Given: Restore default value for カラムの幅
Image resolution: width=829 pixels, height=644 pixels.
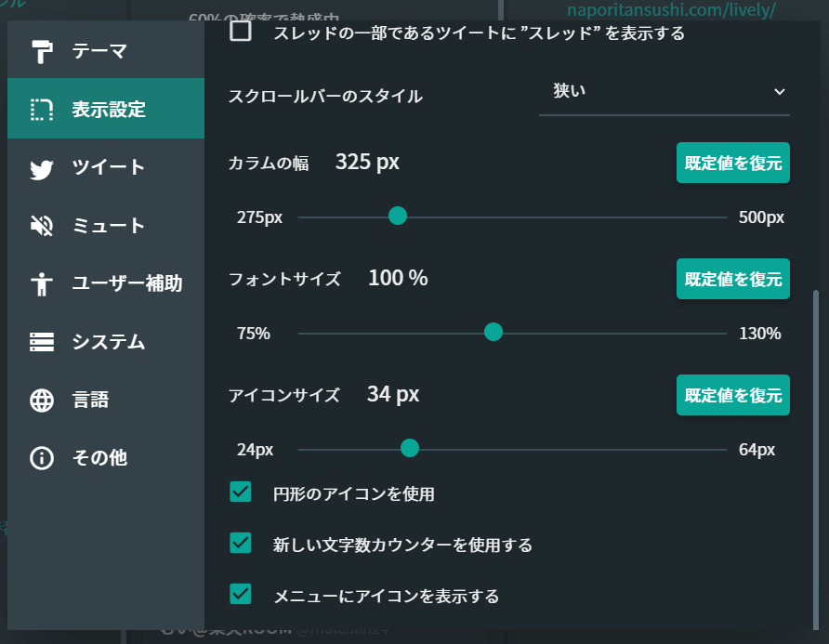Looking at the screenshot, I should click(x=732, y=163).
